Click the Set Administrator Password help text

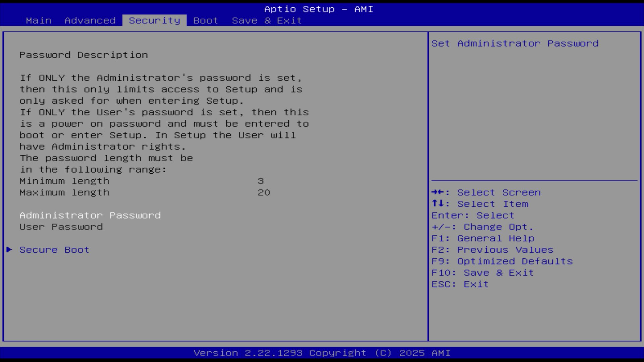[x=515, y=44]
